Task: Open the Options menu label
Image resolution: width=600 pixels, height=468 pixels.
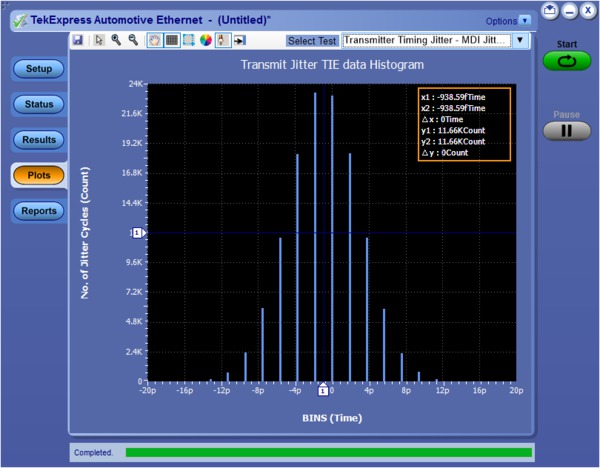Action: (501, 21)
